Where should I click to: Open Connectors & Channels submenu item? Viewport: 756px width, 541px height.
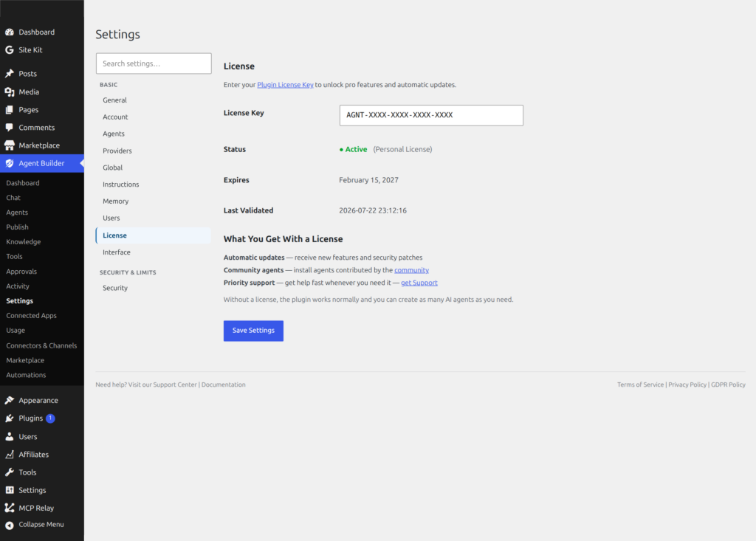point(41,345)
